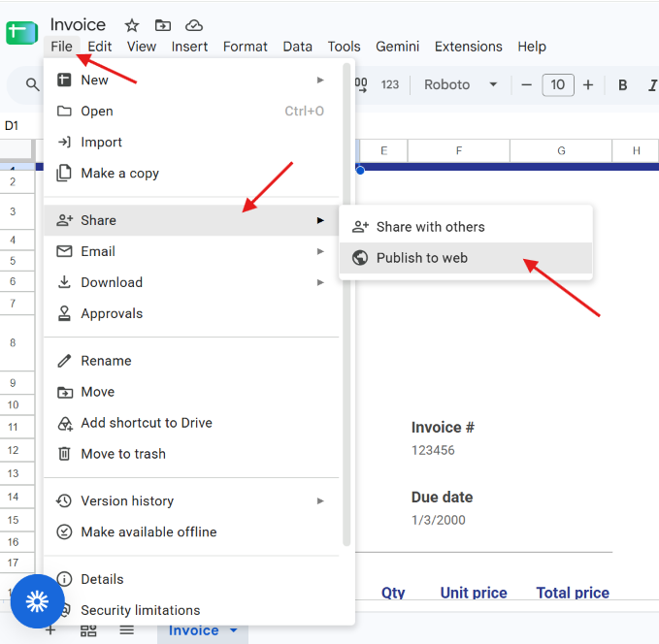The height and width of the screenshot is (644, 659).
Task: Toggle italic formatting
Action: [x=652, y=84]
